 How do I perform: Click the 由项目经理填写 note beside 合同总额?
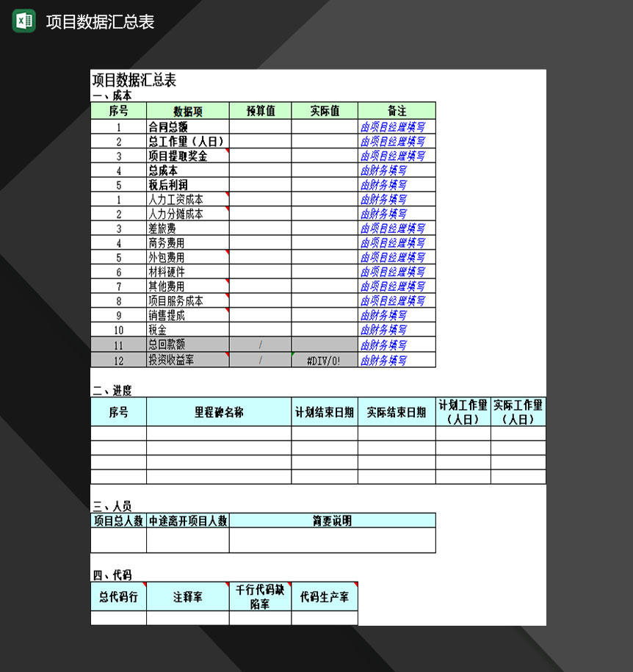(x=392, y=126)
